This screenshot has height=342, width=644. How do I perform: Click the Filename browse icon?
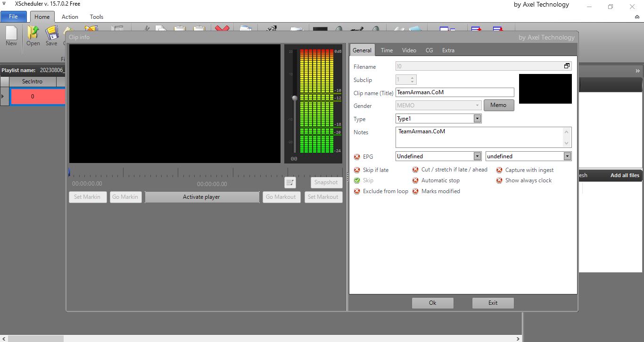pyautogui.click(x=567, y=66)
